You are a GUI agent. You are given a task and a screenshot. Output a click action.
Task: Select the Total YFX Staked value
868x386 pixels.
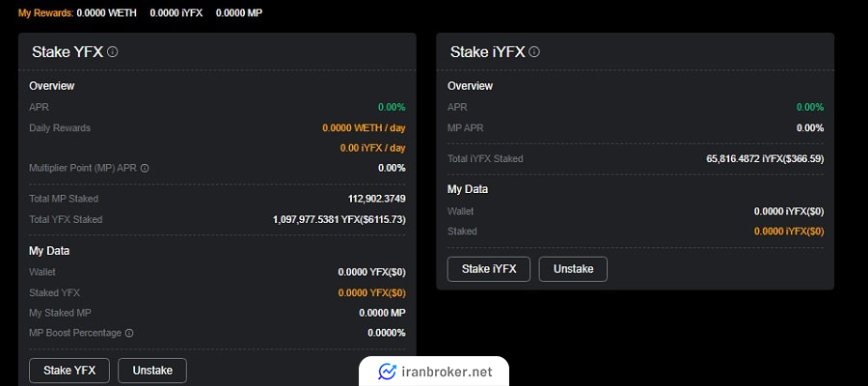(x=339, y=220)
